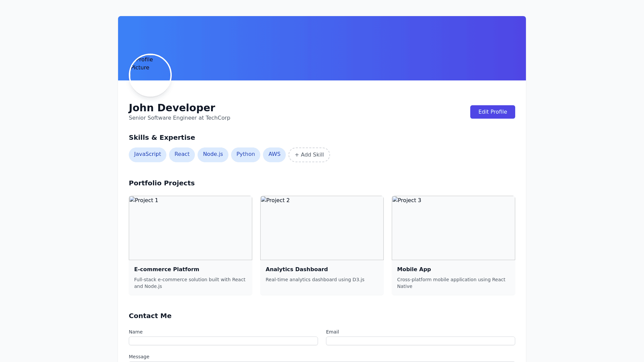Open the Project 1 image thumbnail
Screen dimensions: 644x362
click(191, 228)
